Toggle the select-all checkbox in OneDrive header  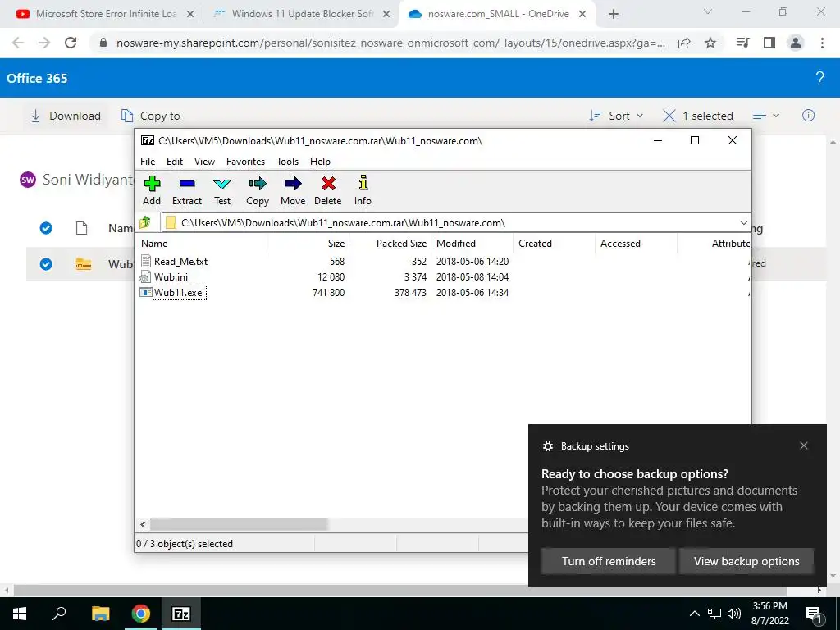click(46, 228)
